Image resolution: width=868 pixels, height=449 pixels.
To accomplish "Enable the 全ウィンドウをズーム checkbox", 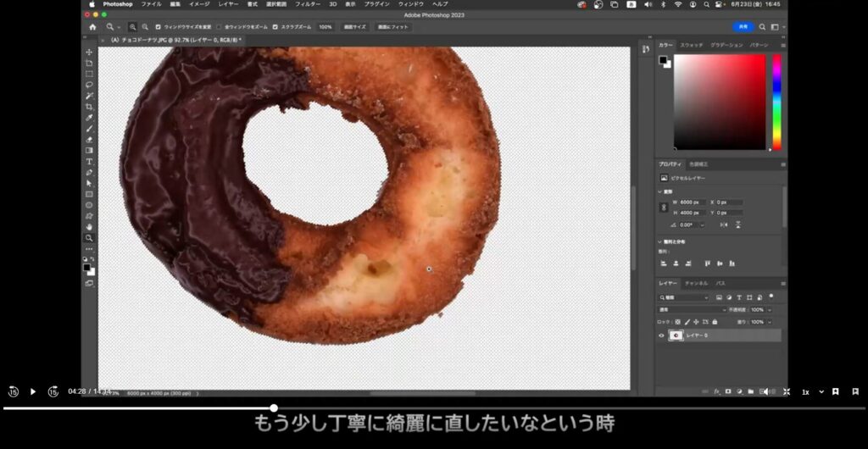I will [219, 27].
